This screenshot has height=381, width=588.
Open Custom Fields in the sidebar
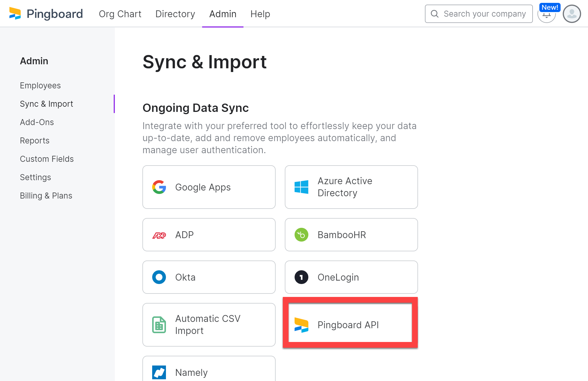[x=47, y=159]
